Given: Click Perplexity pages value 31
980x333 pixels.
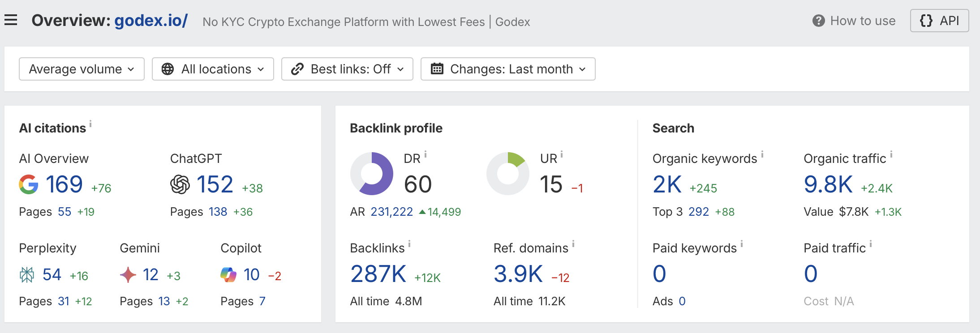Looking at the screenshot, I should click(64, 301).
